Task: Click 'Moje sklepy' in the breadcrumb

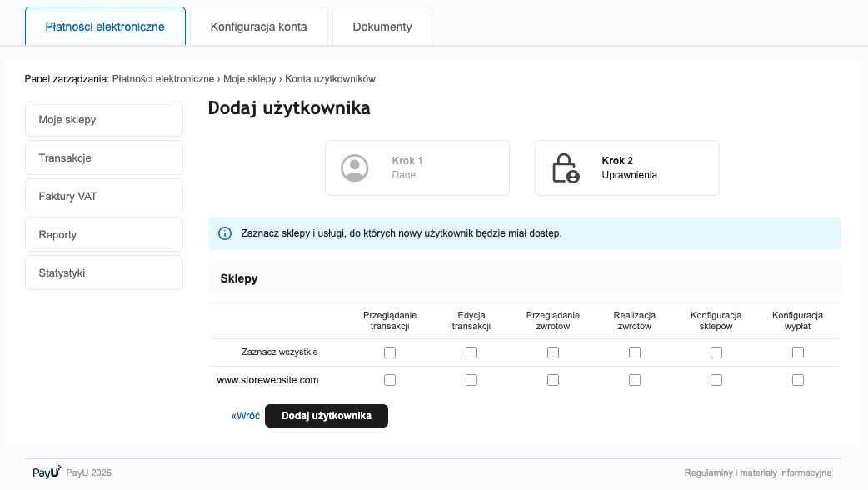Action: tap(249, 79)
